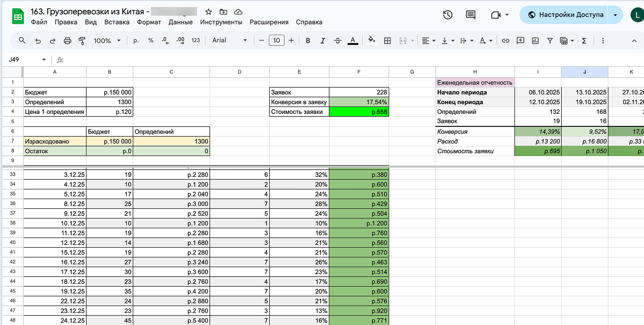Expand the Arial font dropdown
This screenshot has width=644, height=325.
(230, 41)
